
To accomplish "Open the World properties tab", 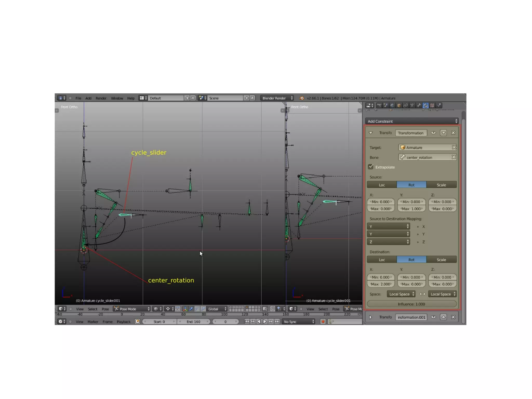I will [x=392, y=106].
